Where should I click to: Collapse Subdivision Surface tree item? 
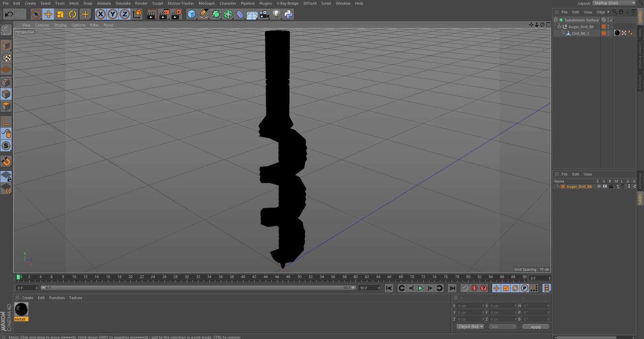pyautogui.click(x=556, y=20)
